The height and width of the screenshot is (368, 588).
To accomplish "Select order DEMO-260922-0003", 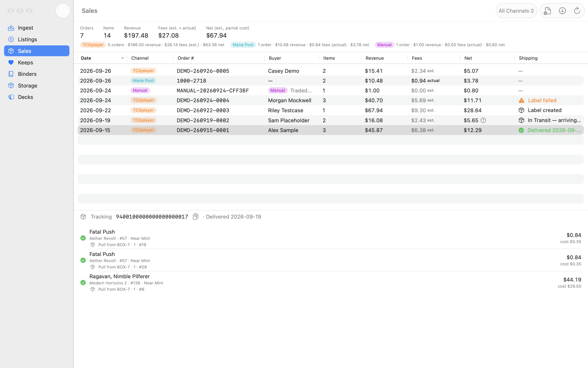I will click(x=331, y=110).
